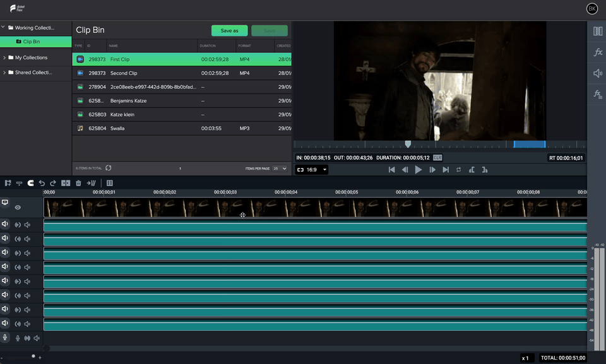This screenshot has width=606, height=364.
Task: Click page number 1 in clip bin footer
Action: click(180, 168)
